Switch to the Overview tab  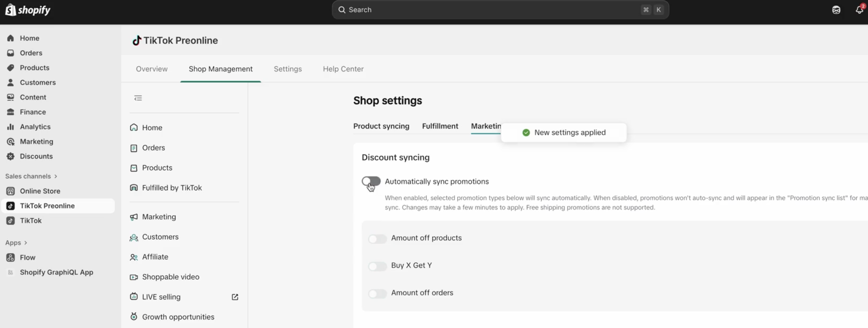[x=152, y=69]
